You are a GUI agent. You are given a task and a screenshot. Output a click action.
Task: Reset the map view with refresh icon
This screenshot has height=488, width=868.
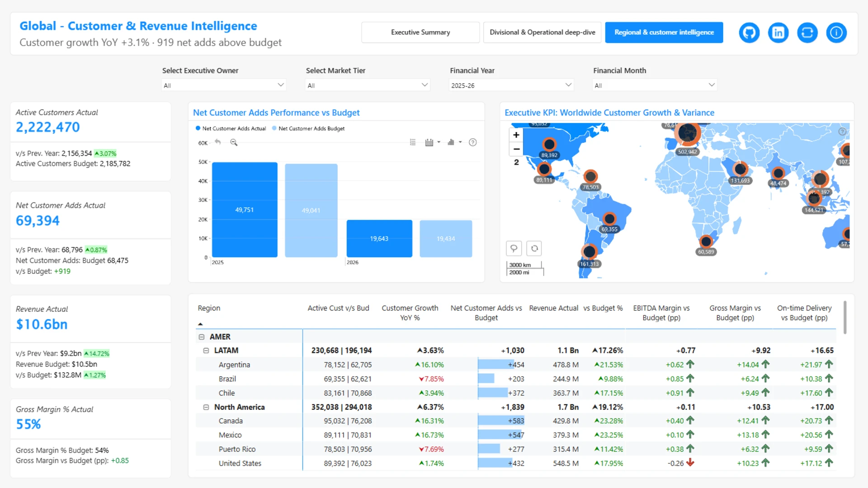pos(534,248)
